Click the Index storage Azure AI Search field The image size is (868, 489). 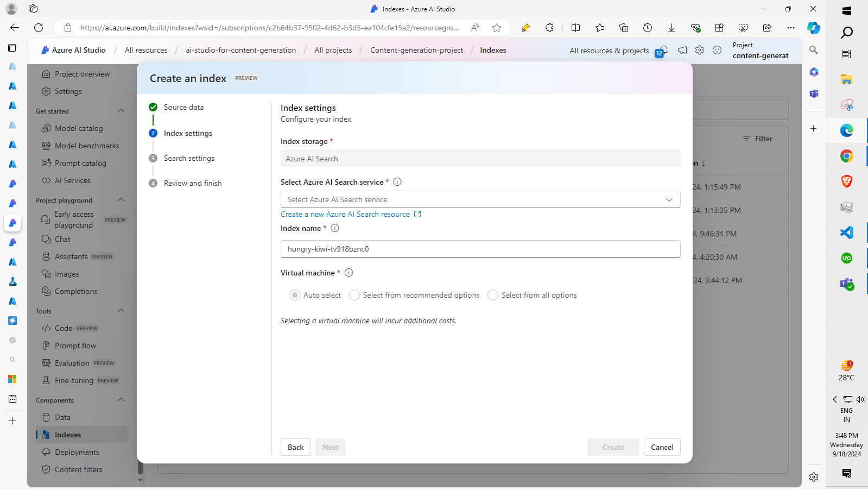pyautogui.click(x=480, y=159)
